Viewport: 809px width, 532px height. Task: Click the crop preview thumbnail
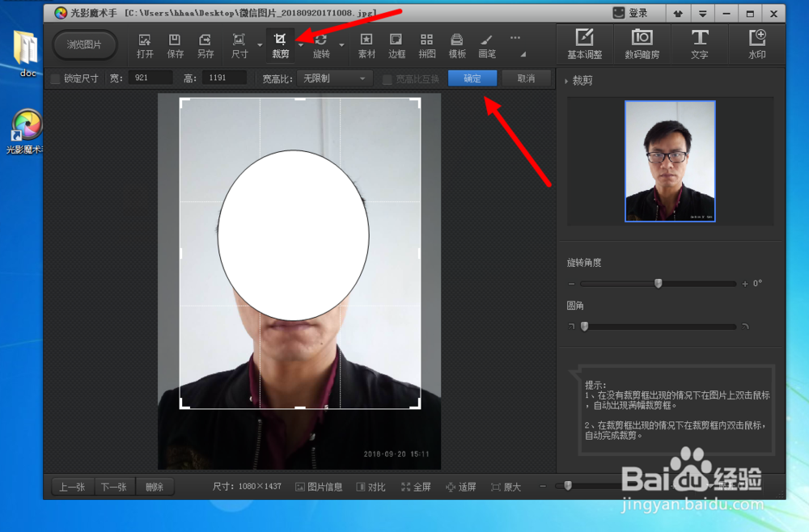[x=670, y=162]
